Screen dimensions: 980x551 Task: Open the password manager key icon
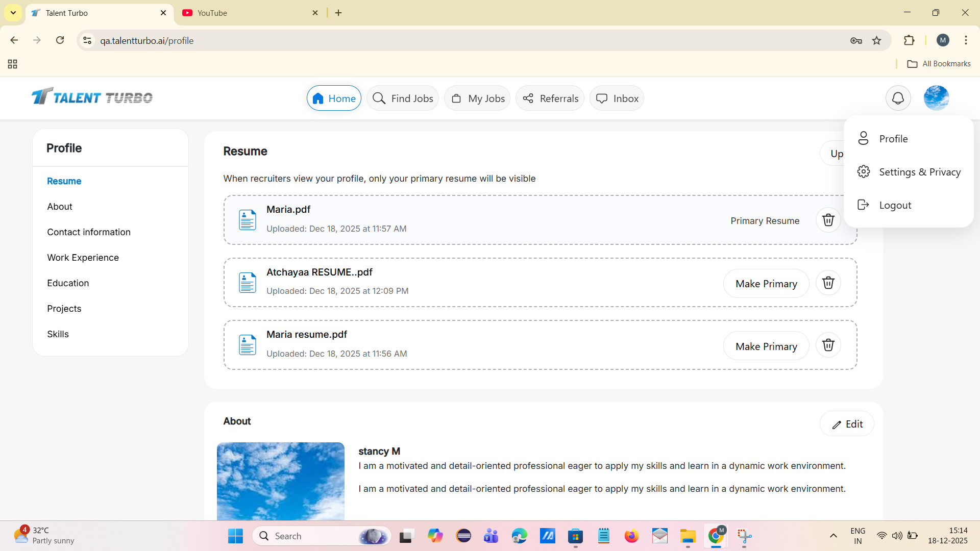[856, 41]
